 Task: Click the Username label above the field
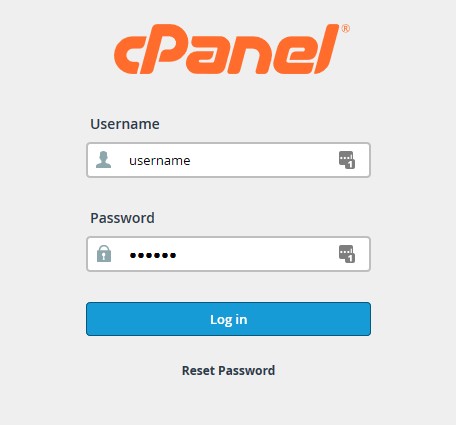click(125, 124)
